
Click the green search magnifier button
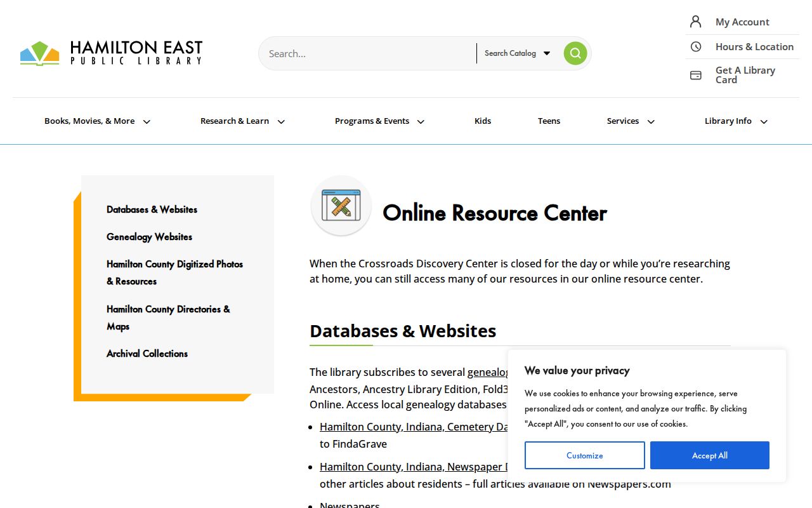pos(575,53)
